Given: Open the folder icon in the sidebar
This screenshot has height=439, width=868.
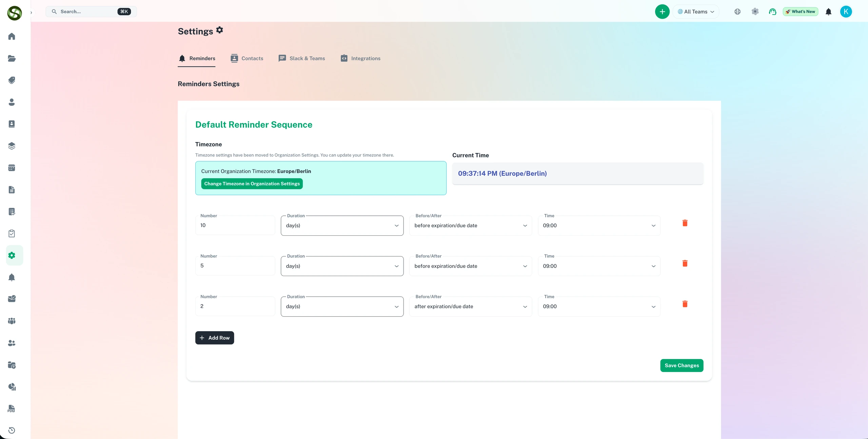Looking at the screenshot, I should (12, 58).
